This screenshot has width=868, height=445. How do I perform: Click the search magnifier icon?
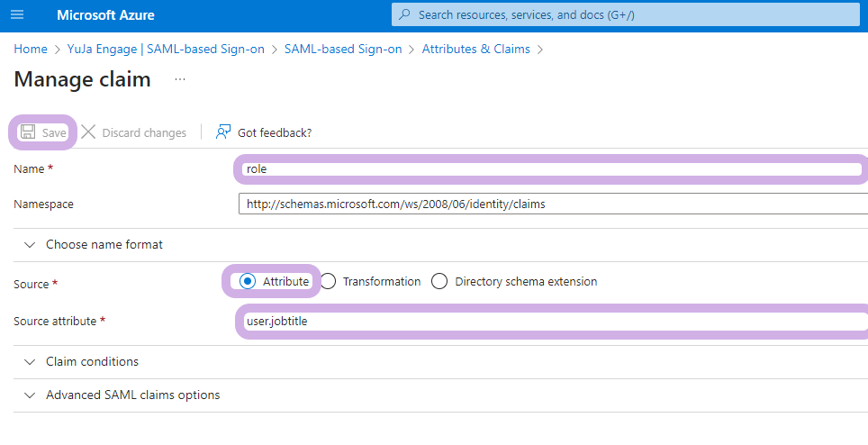click(x=404, y=15)
